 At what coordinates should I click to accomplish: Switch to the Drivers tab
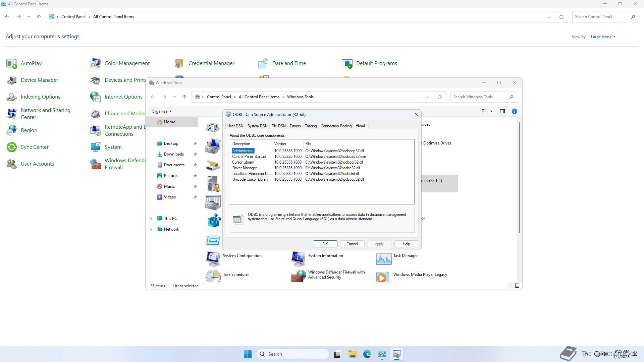click(x=295, y=126)
